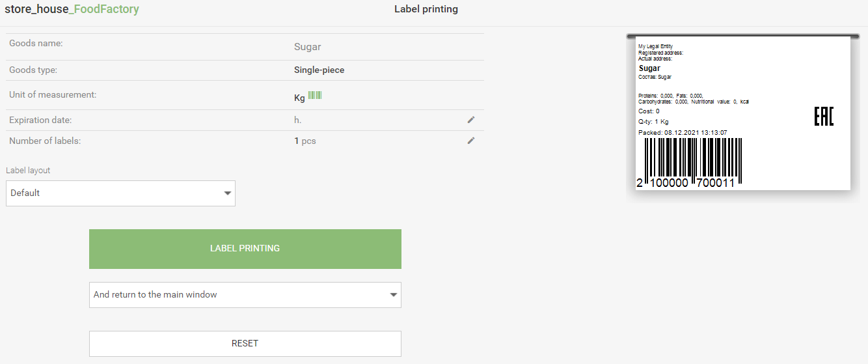The height and width of the screenshot is (364, 868).
Task: Click the EAC mark on the label preview
Action: click(823, 117)
